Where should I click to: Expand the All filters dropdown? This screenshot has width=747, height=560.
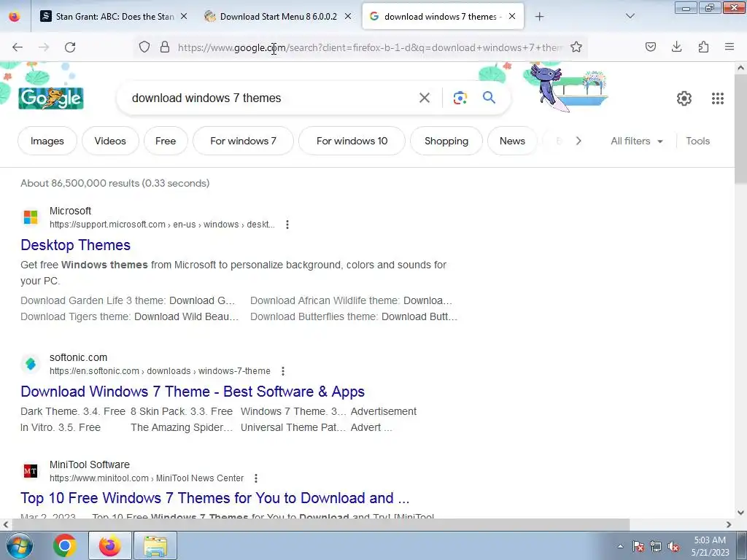coord(637,141)
